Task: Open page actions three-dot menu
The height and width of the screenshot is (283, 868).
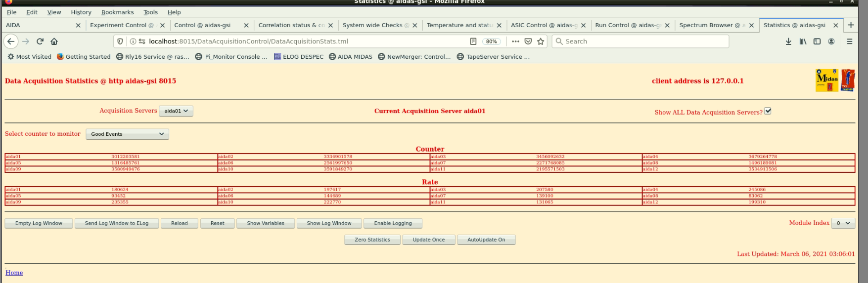Action: [515, 41]
